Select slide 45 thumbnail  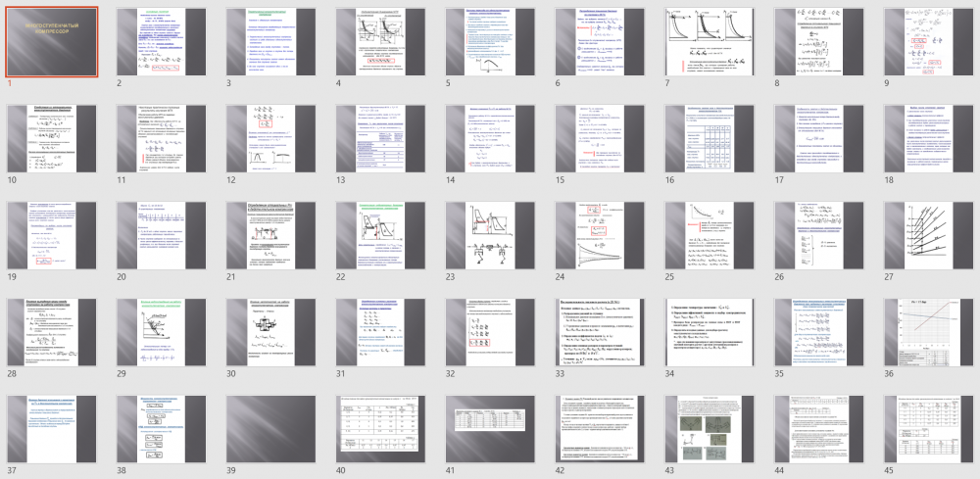click(x=929, y=429)
